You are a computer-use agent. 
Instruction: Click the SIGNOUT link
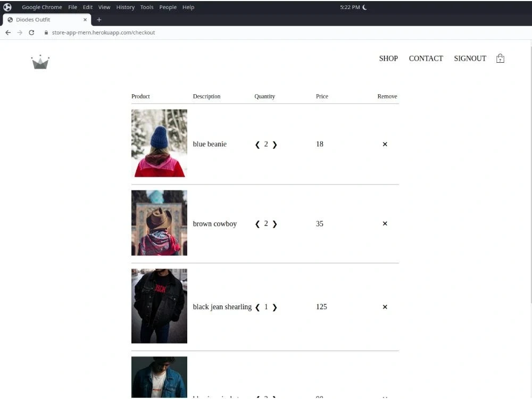point(470,59)
